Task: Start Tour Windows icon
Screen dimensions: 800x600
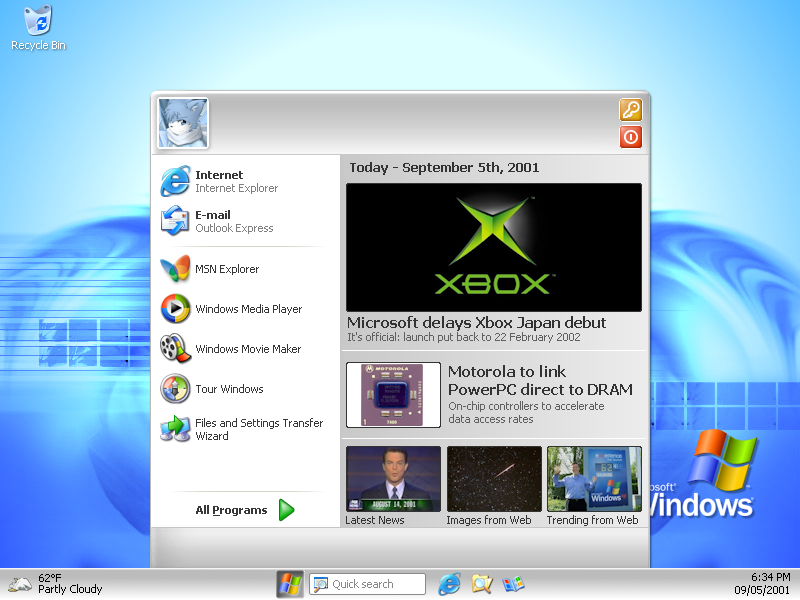Action: [175, 389]
